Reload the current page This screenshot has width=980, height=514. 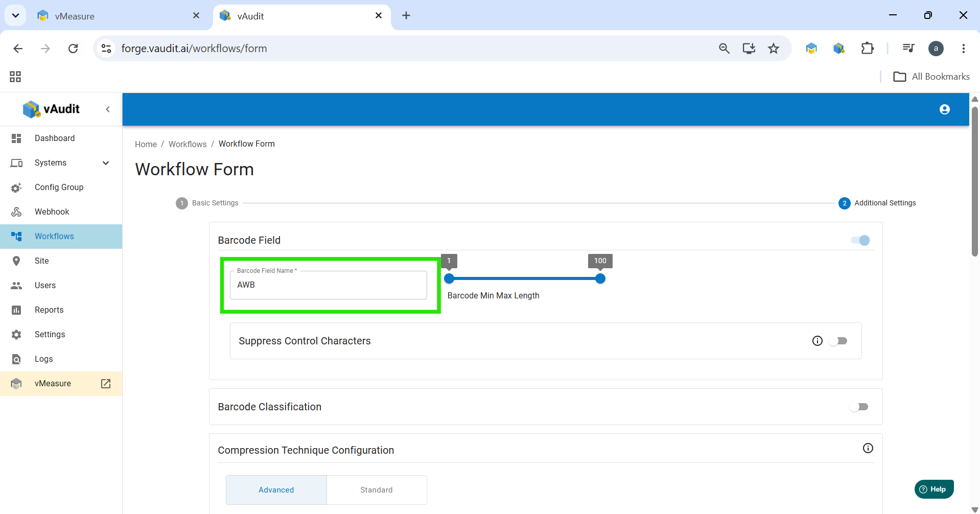pos(73,49)
